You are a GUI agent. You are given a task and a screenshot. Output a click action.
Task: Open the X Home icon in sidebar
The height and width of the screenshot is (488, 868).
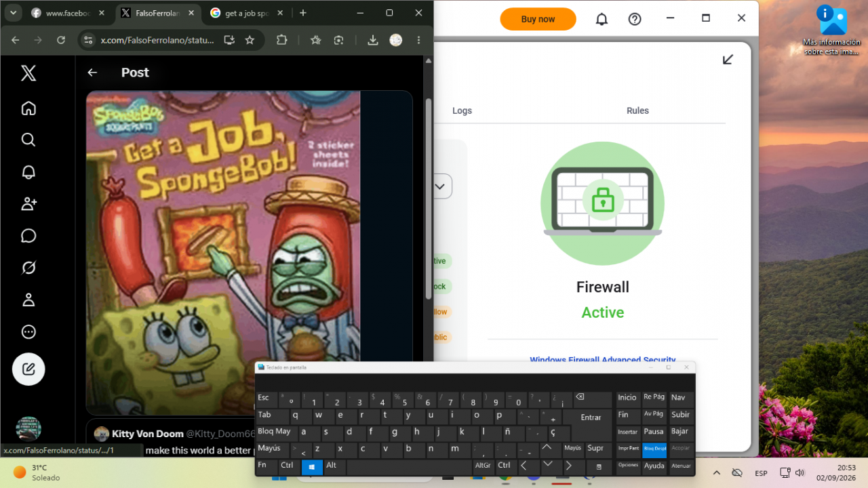28,108
